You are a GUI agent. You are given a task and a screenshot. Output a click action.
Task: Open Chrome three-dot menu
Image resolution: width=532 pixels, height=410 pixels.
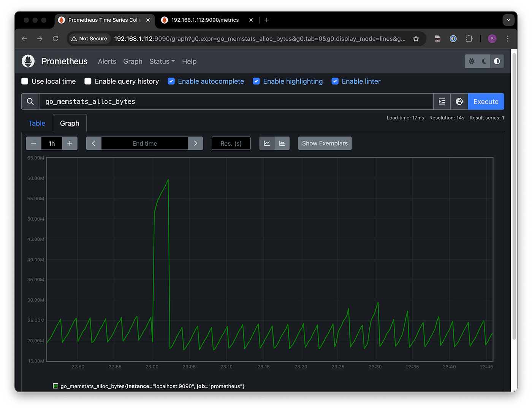pos(508,39)
